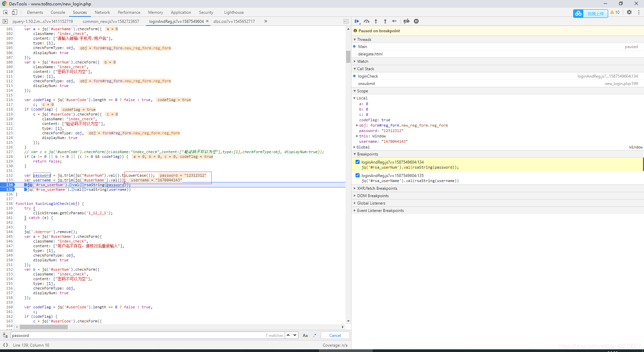Toggle pause on exceptions icon
The width and height of the screenshot is (644, 352).
pos(416,21)
